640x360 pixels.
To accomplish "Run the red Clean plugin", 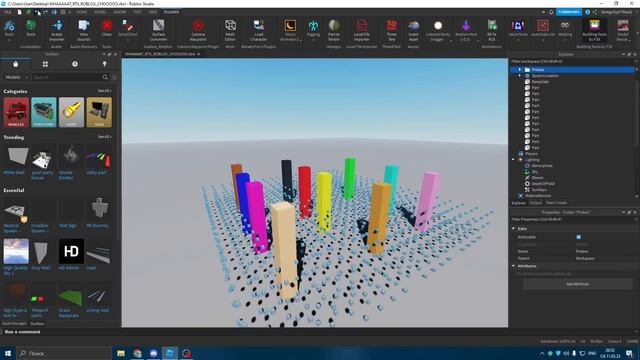I will tap(107, 29).
